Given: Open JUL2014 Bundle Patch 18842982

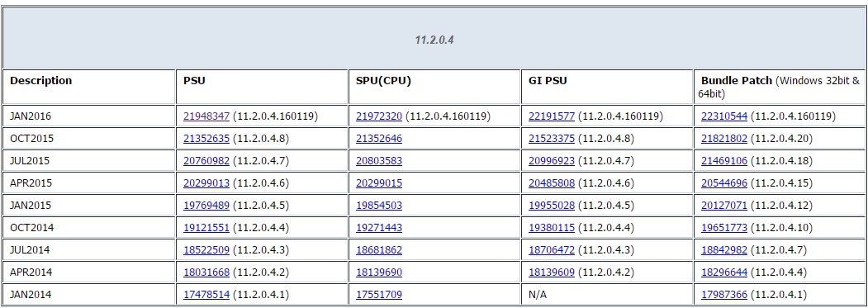Looking at the screenshot, I should [724, 250].
